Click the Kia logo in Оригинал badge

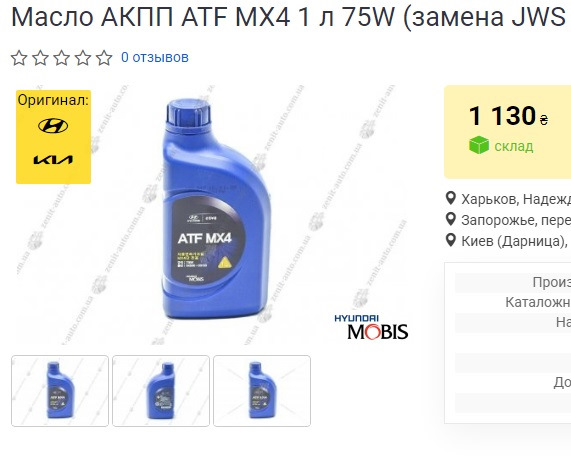click(53, 160)
